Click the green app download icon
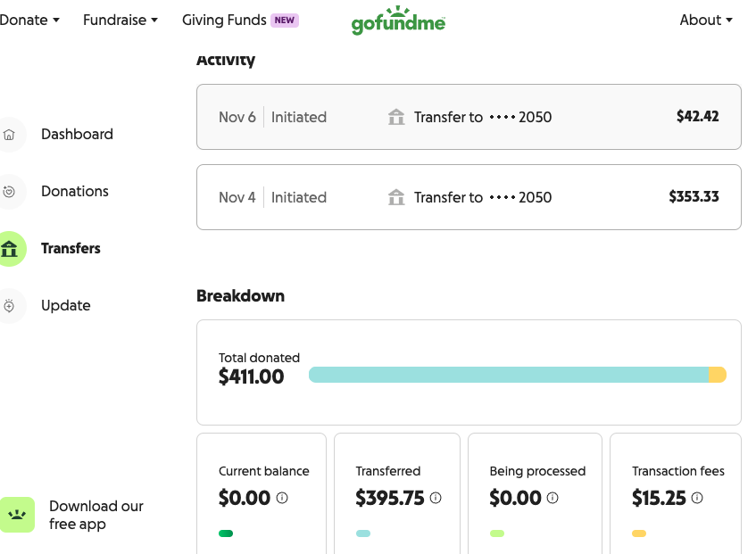The image size is (756, 554). pyautogui.click(x=16, y=515)
